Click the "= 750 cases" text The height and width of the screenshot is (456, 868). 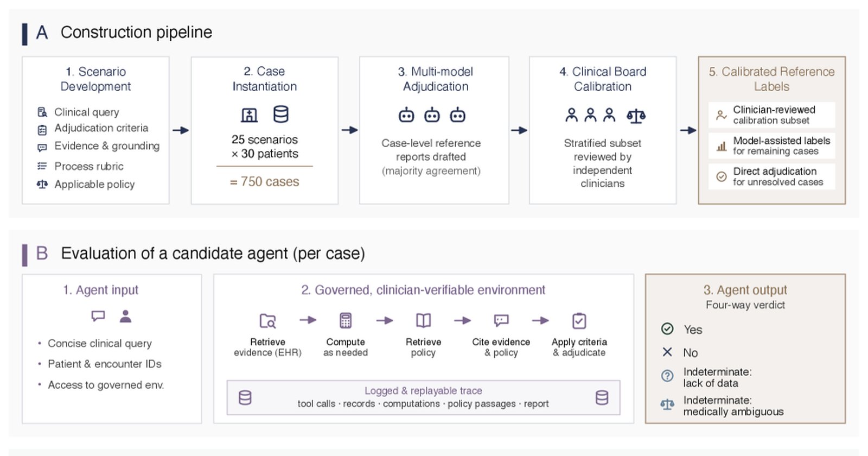[265, 182]
